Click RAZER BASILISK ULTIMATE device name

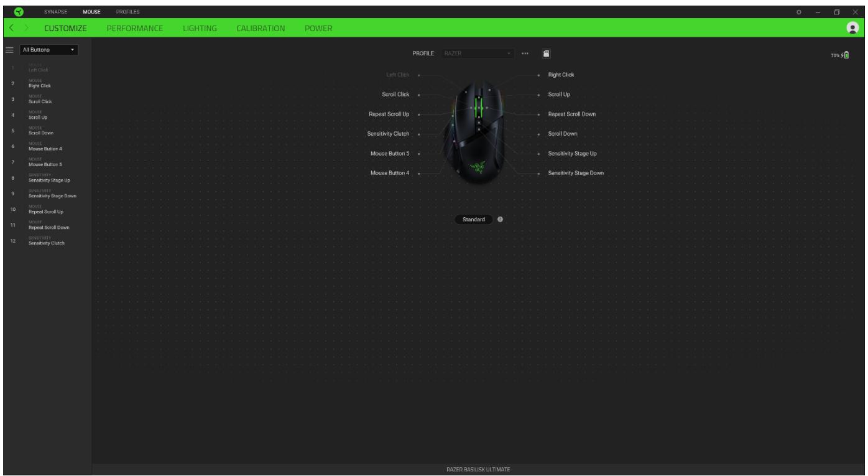479,470
